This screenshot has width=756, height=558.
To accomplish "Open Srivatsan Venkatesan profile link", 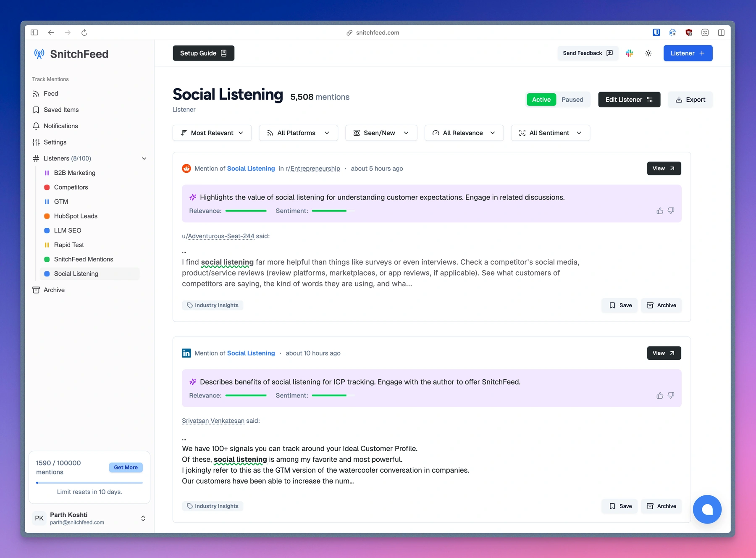I will (x=213, y=421).
